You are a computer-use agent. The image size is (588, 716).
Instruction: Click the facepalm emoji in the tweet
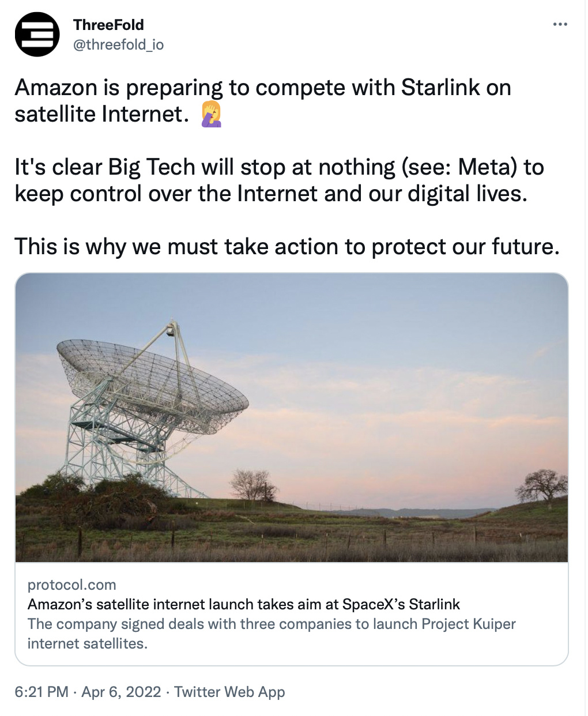click(x=212, y=114)
